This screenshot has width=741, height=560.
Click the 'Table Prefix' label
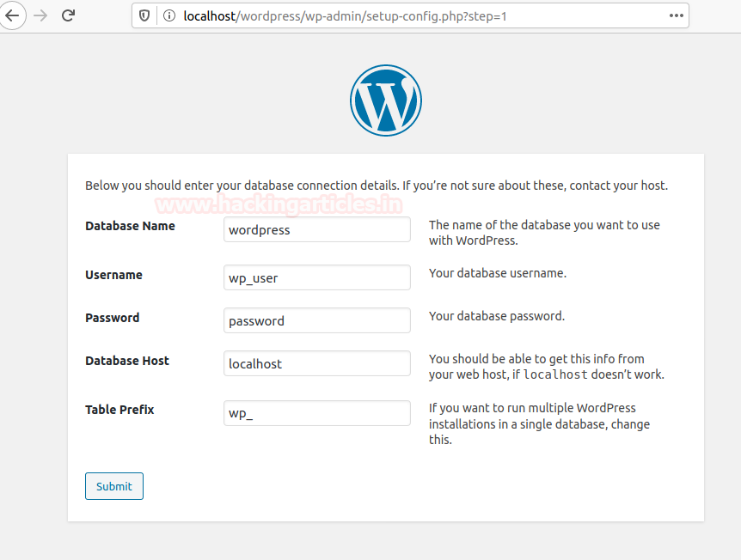[119, 410]
